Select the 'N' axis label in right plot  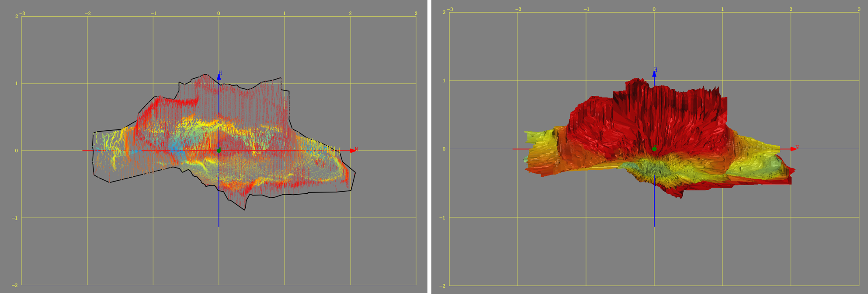[x=797, y=147]
